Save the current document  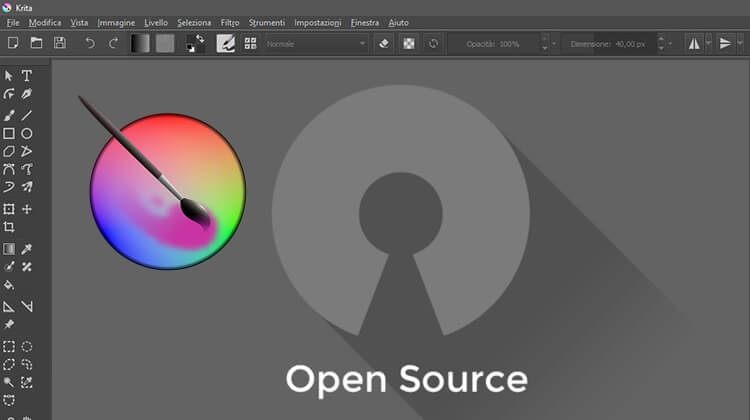point(60,43)
